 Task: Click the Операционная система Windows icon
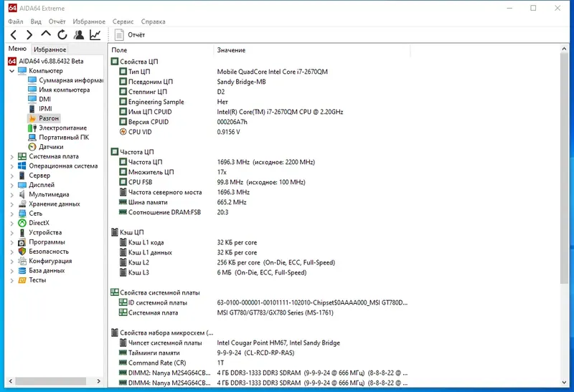(x=22, y=166)
